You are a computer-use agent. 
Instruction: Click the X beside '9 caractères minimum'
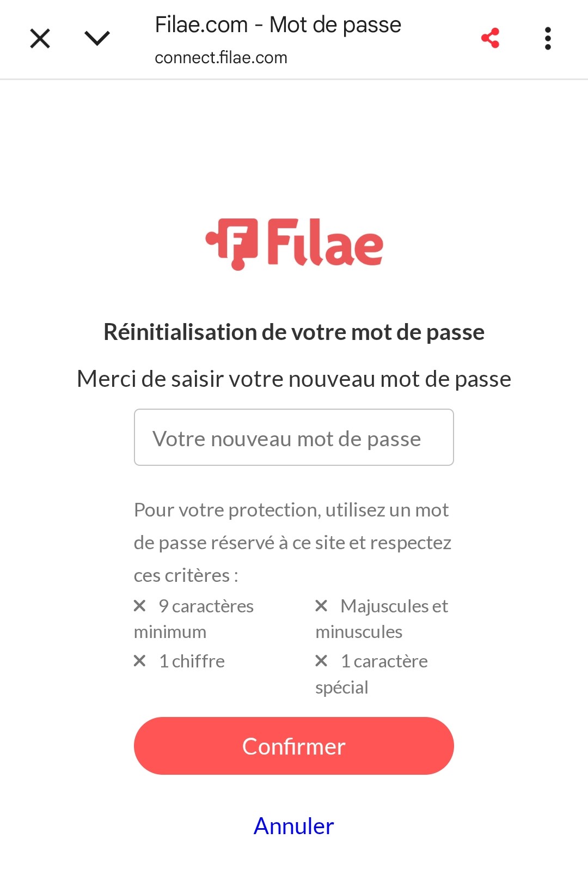point(140,606)
